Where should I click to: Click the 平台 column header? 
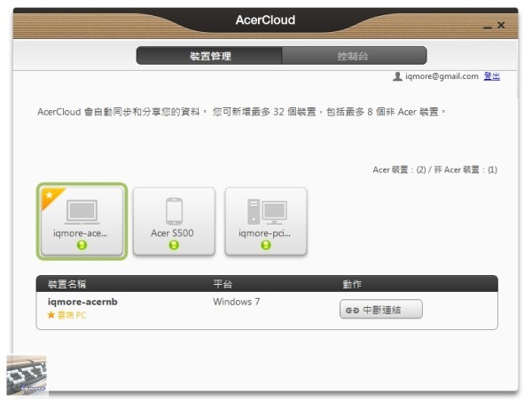223,284
